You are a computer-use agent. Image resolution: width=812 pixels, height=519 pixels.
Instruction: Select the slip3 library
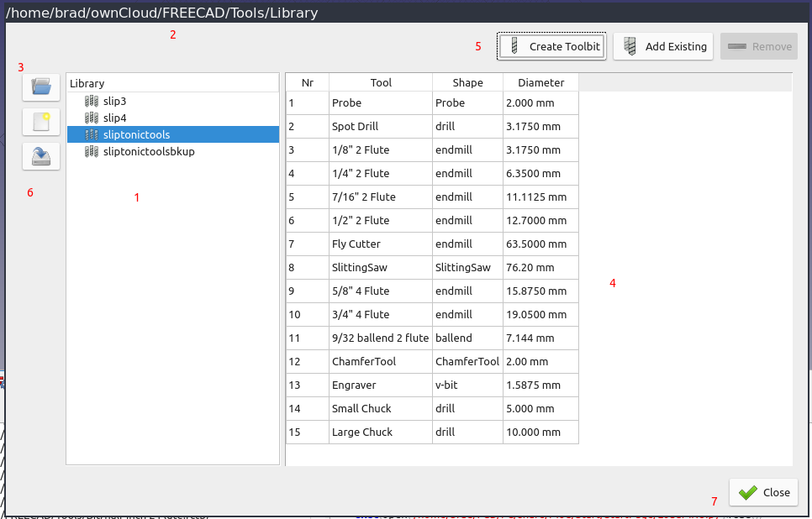point(173,101)
